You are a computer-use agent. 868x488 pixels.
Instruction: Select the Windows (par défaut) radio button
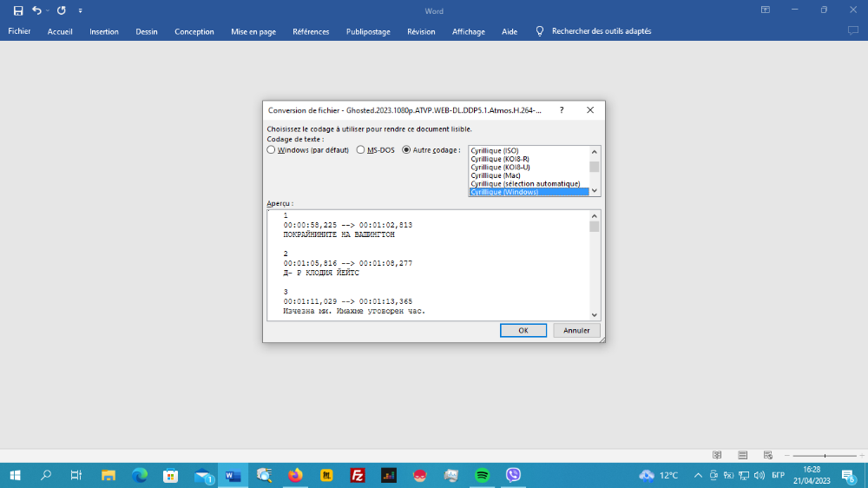click(x=271, y=150)
